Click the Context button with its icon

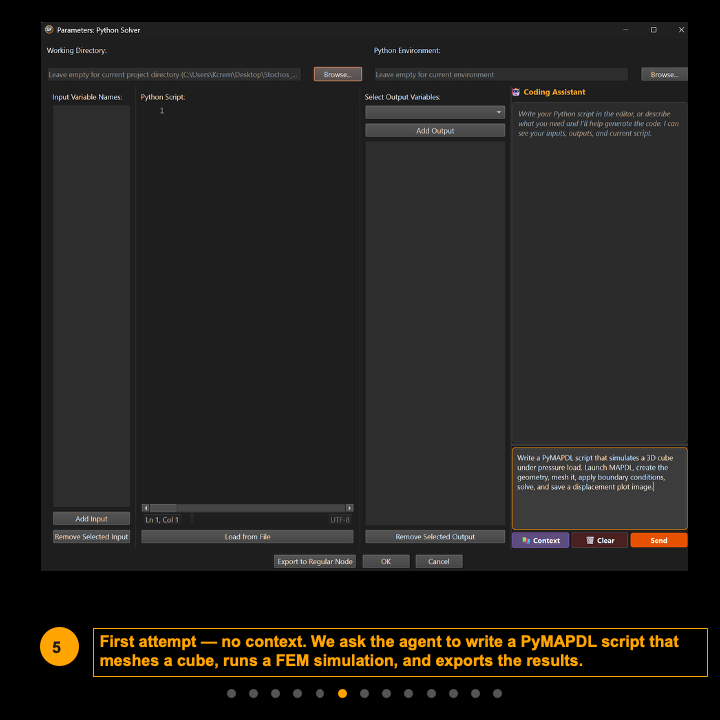click(x=540, y=540)
